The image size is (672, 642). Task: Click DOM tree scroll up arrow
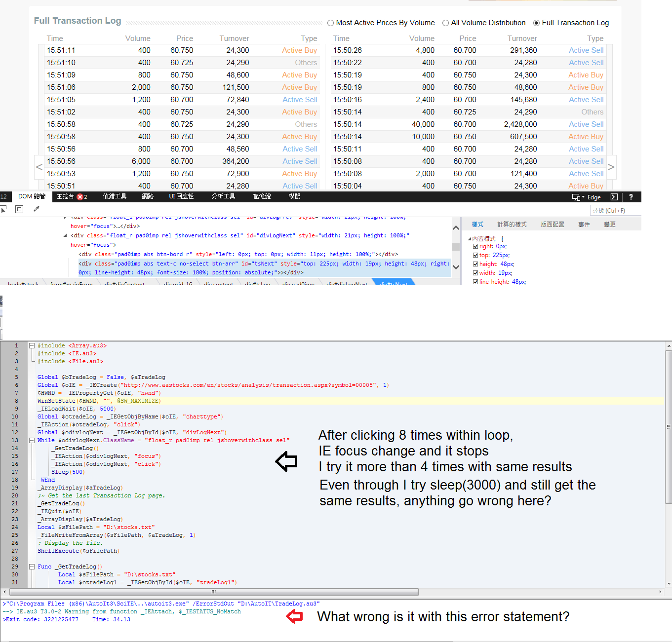pyautogui.click(x=456, y=228)
